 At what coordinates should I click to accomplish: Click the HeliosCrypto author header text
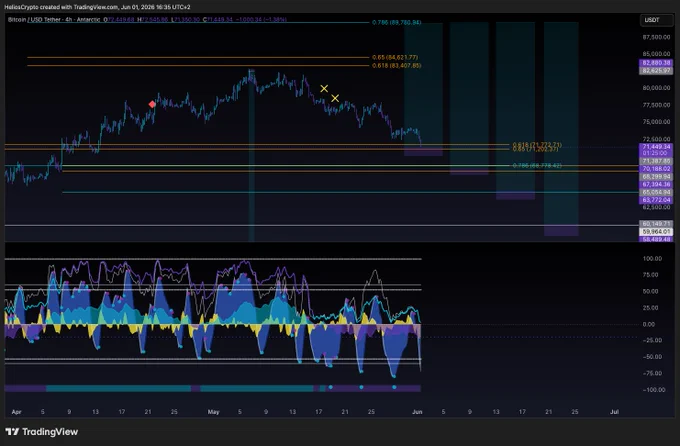pos(97,7)
